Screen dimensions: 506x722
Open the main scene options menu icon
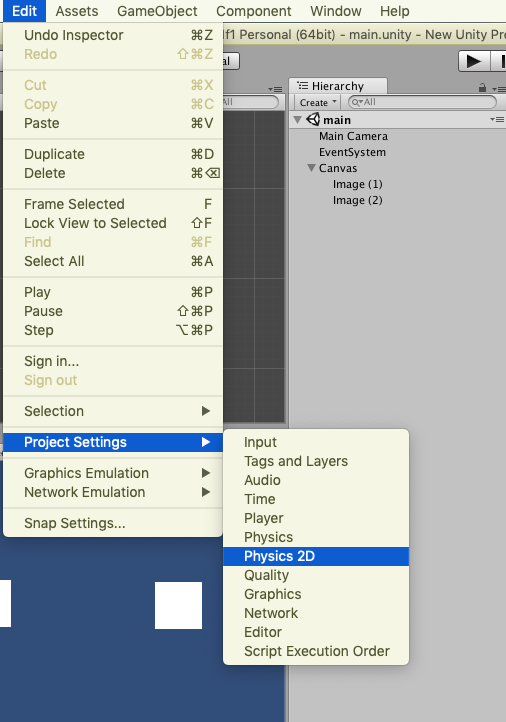point(497,119)
